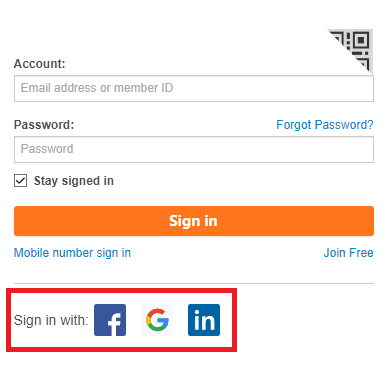Click the Email address placeholder text
Screen dimensions: 391x375
click(97, 88)
